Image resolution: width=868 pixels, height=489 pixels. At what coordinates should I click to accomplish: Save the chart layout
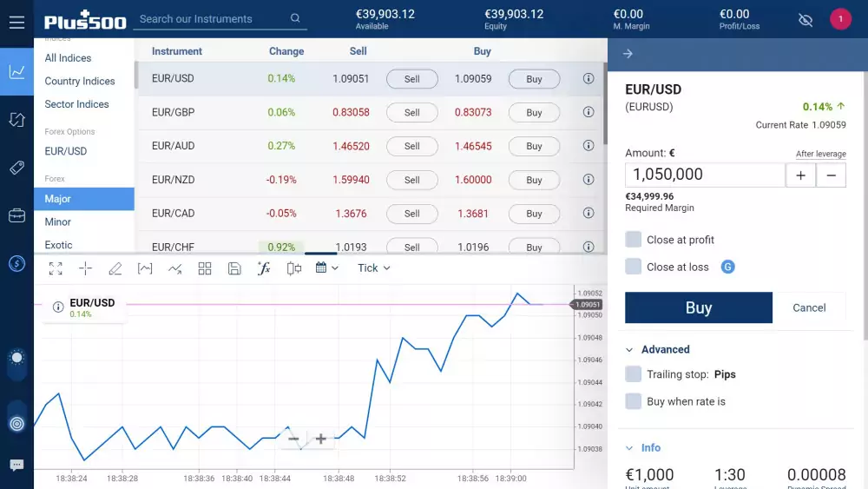click(234, 268)
